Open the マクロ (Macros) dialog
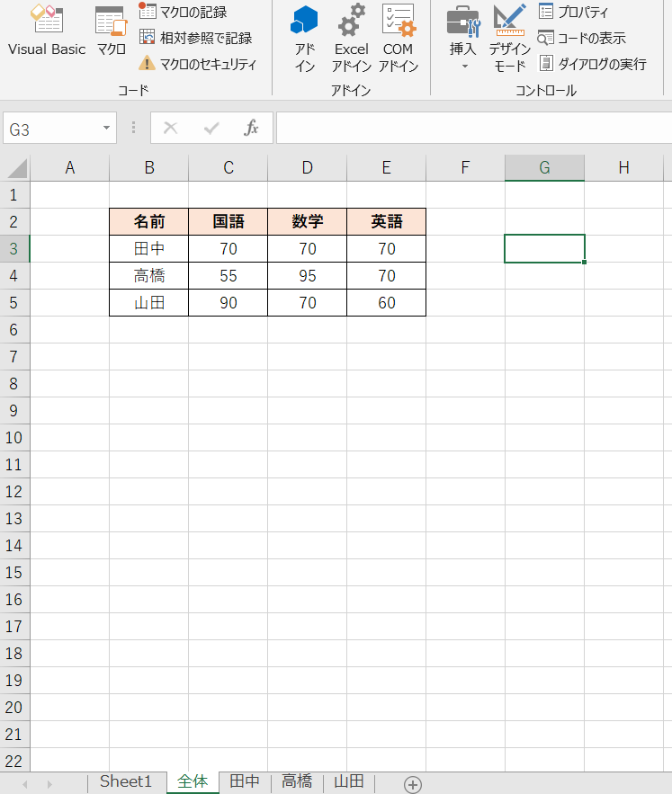Image resolution: width=672 pixels, height=794 pixels. pos(111,31)
